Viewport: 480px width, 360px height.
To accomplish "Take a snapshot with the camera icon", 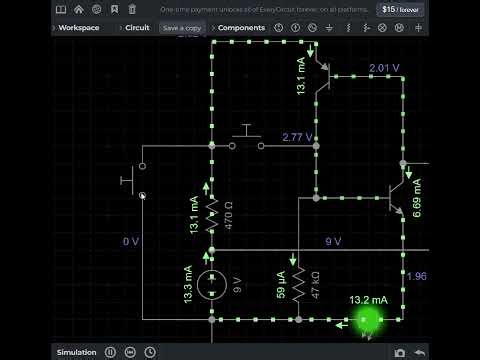I will pos(400,353).
